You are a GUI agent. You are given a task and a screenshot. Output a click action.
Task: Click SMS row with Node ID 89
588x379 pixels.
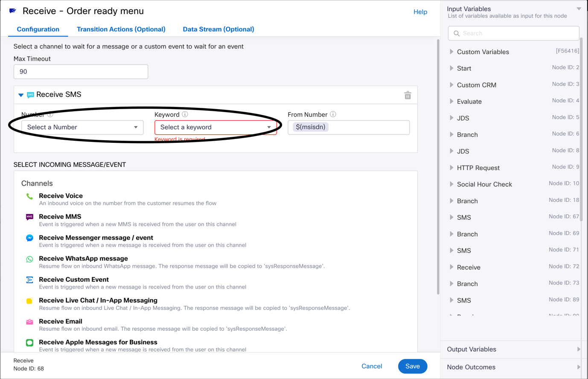(x=514, y=301)
